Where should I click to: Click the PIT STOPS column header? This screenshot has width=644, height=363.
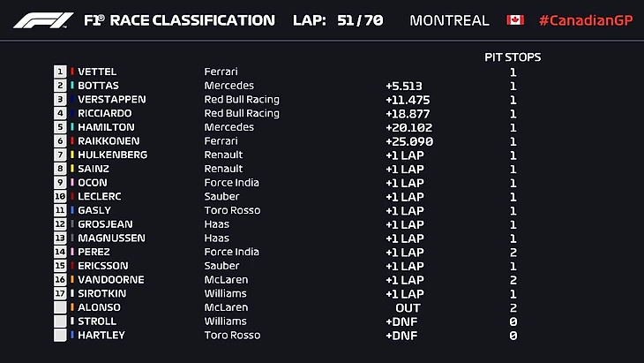coord(513,57)
